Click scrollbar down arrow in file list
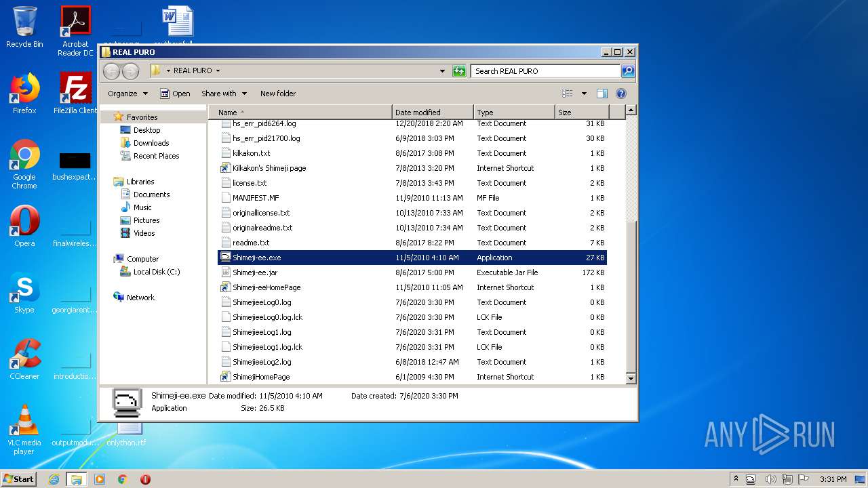This screenshot has width=868, height=488. 631,379
